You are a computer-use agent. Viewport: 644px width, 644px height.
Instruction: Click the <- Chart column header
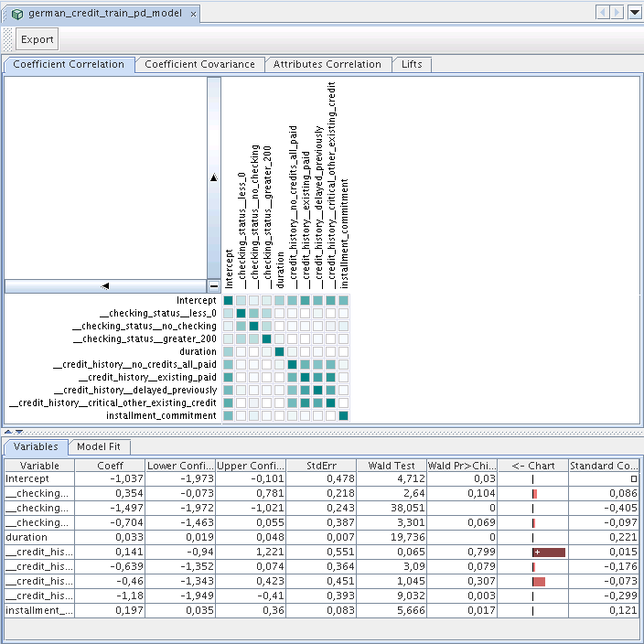(x=532, y=466)
